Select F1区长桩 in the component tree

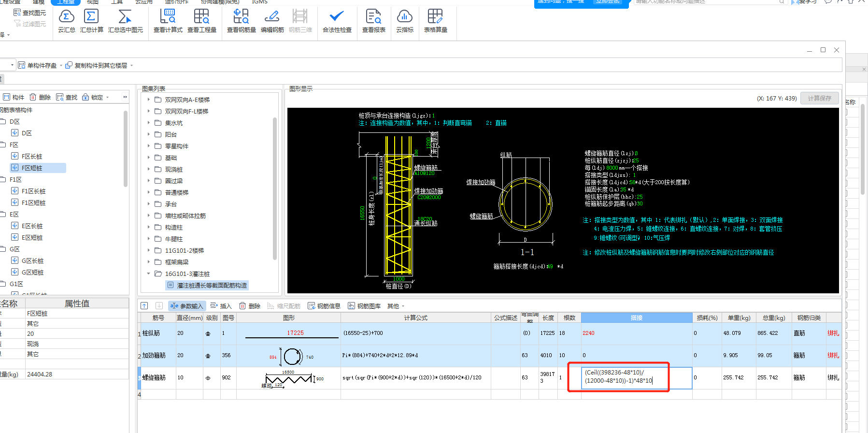(33, 191)
